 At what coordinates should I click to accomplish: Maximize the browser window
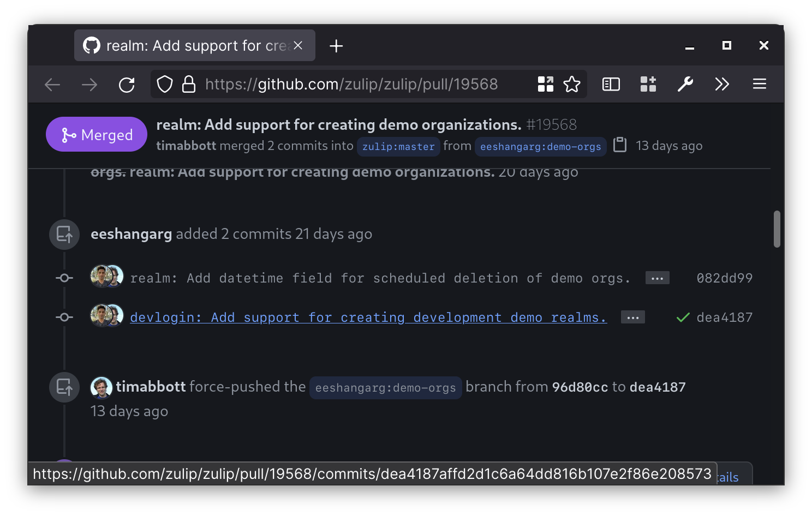pos(727,45)
